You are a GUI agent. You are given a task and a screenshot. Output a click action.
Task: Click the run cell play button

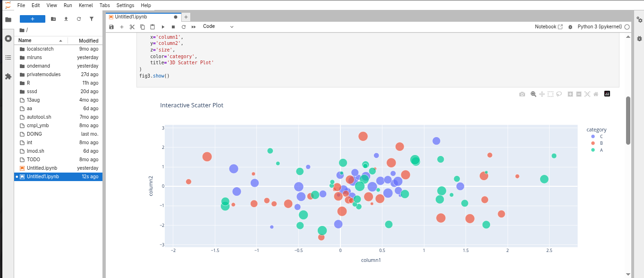coord(163,27)
